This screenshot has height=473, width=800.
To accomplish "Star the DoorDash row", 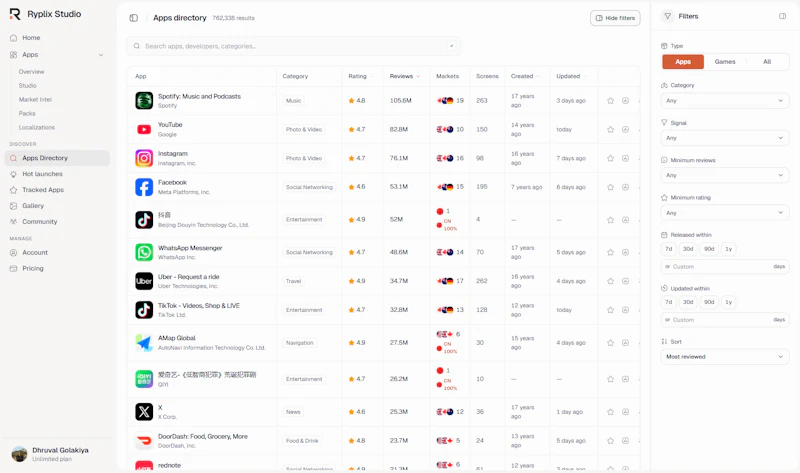I will point(610,441).
